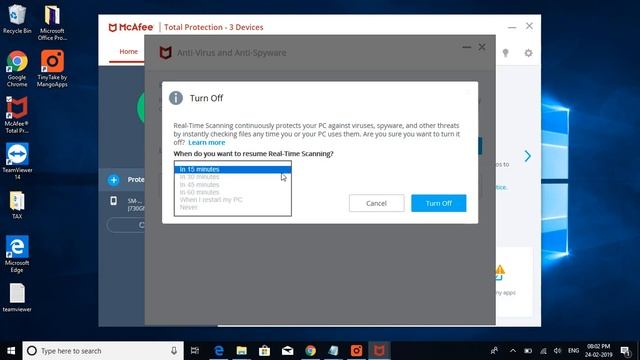Click the blue Turn Off button

pos(438,203)
